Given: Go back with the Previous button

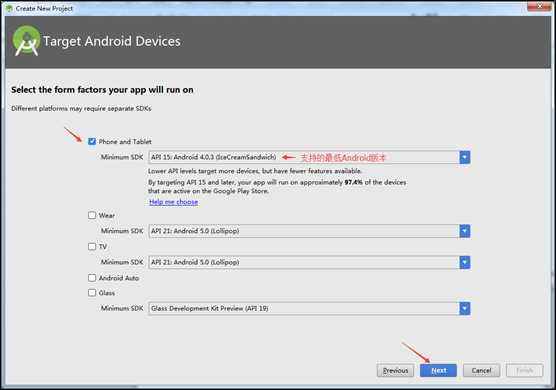Looking at the screenshot, I should [395, 370].
